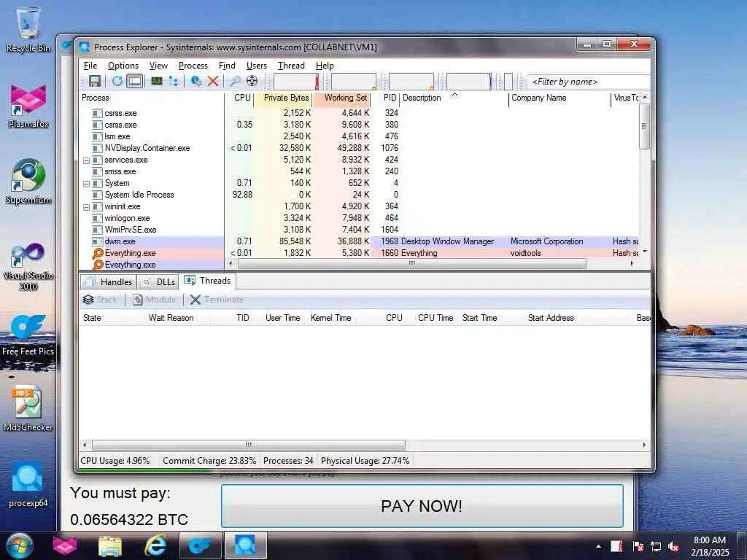This screenshot has height=560, width=747.
Task: Select the Threads tab
Action: tap(208, 281)
